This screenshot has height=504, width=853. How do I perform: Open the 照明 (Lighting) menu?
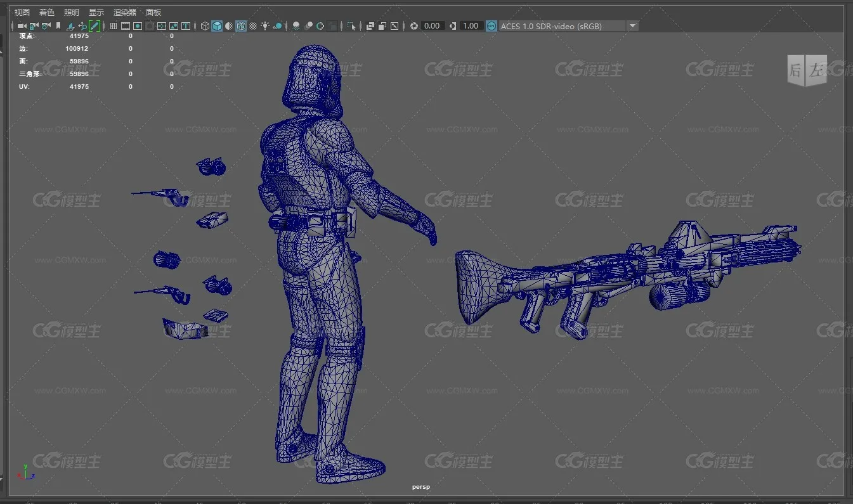(x=72, y=12)
